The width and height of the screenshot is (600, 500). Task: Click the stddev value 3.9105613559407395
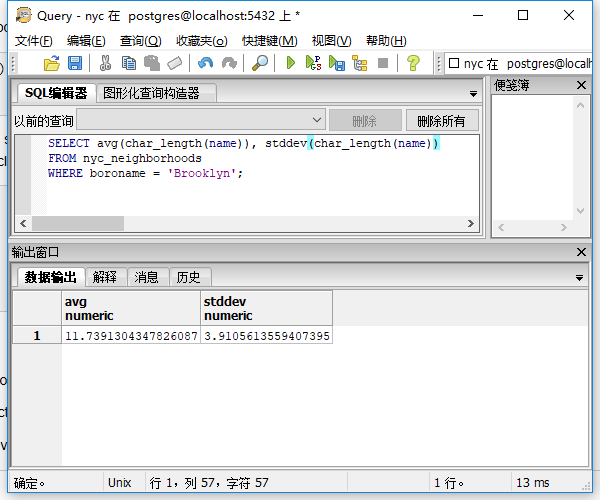click(266, 336)
